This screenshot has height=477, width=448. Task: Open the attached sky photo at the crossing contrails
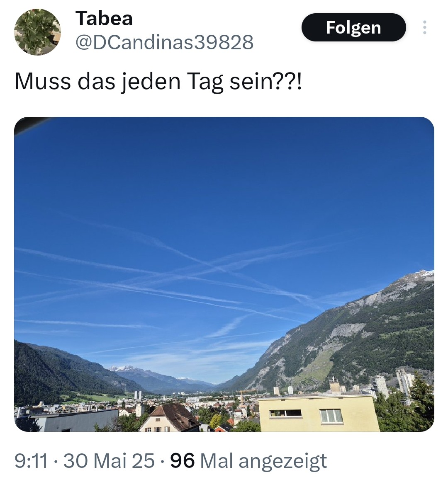click(213, 268)
